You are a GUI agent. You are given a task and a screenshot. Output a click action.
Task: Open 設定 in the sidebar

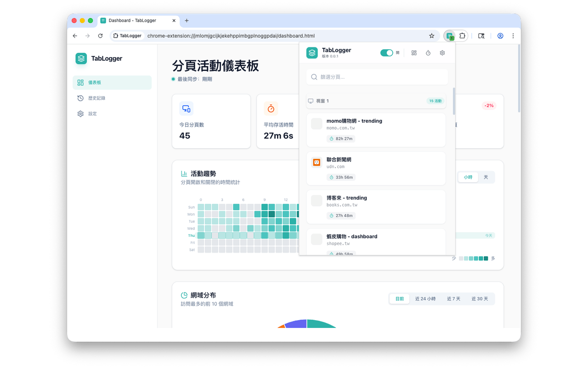pos(92,114)
